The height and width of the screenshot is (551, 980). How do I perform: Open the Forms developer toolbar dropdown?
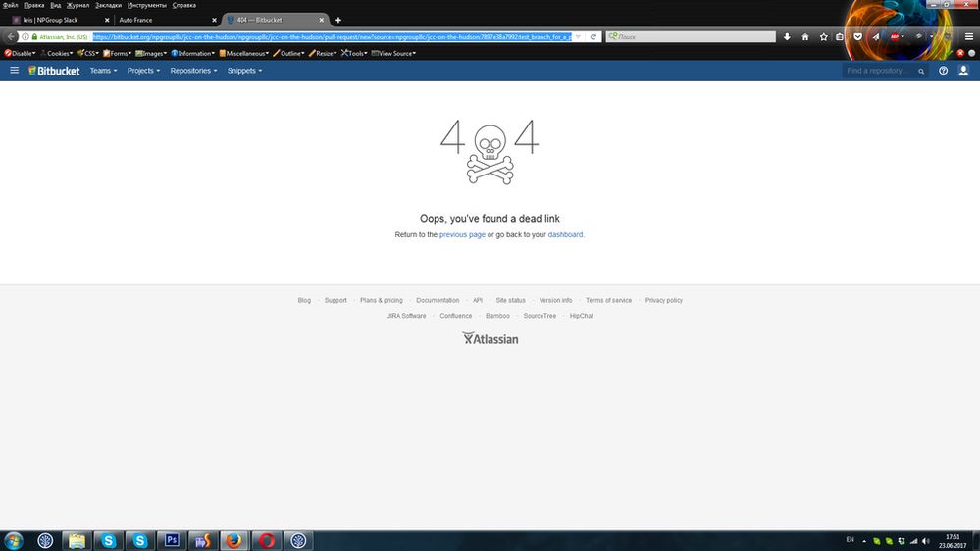pos(117,53)
